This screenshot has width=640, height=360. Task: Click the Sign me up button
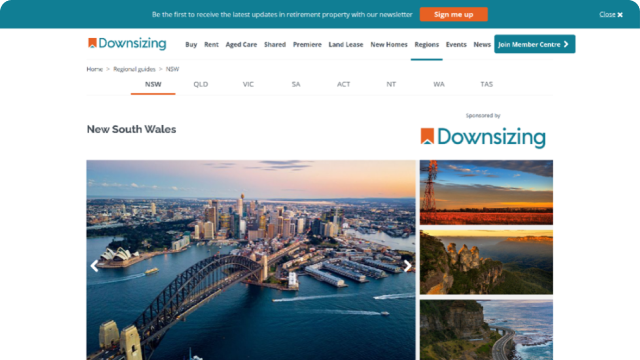pyautogui.click(x=453, y=14)
